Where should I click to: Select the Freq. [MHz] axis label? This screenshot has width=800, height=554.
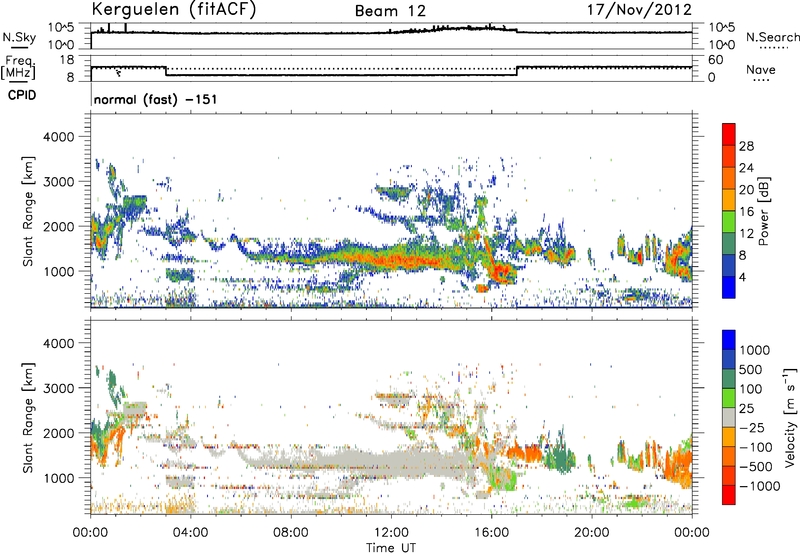click(x=19, y=67)
